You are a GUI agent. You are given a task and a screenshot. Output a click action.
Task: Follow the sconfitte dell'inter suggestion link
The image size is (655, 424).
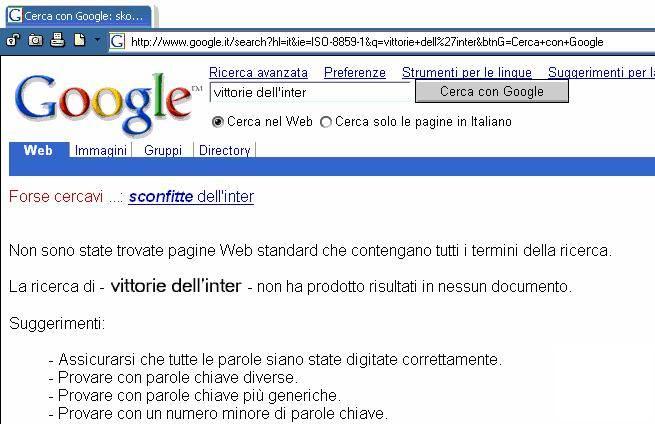tap(191, 196)
